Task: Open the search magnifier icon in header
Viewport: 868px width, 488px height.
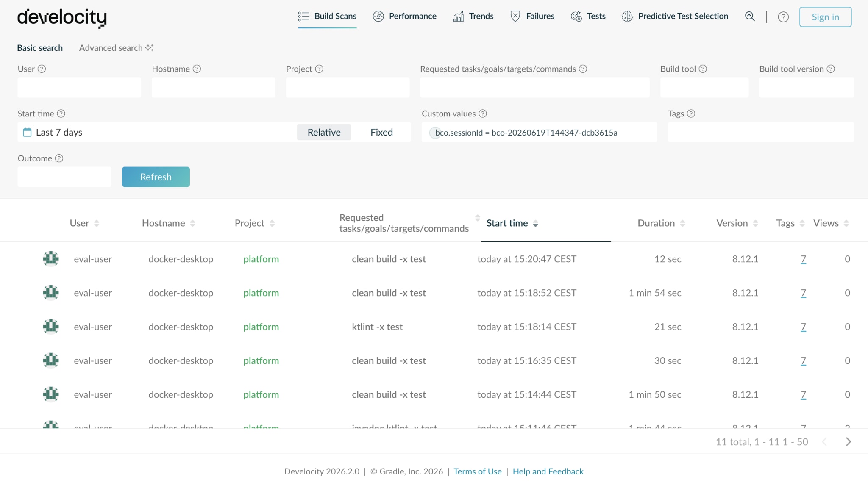Action: click(750, 17)
